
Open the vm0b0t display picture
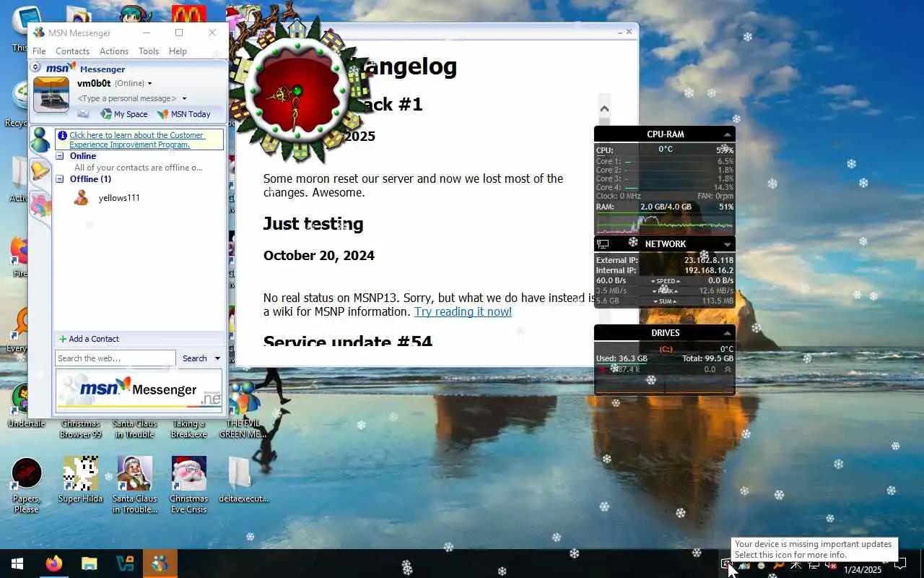point(51,95)
